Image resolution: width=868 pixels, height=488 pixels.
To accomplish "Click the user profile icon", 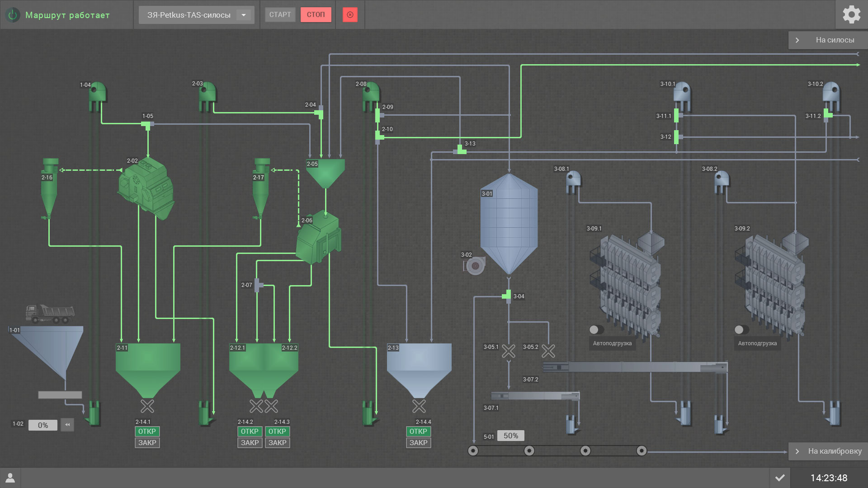I will click(10, 478).
